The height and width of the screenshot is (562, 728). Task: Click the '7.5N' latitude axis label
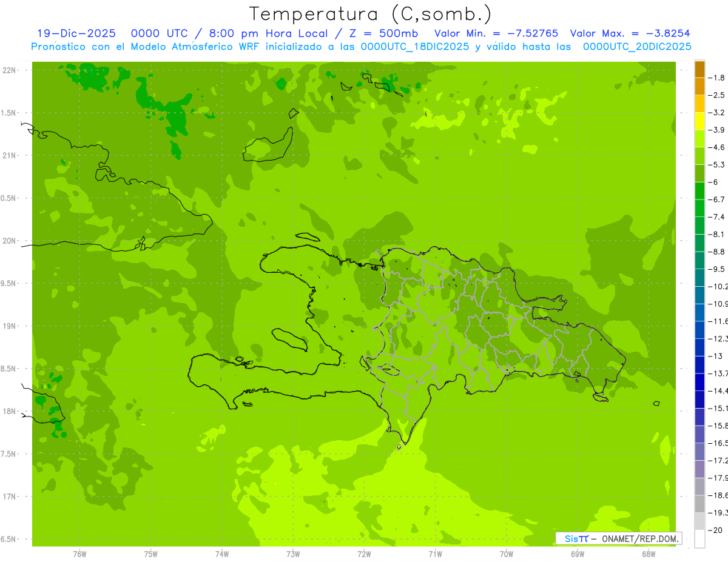7,454
